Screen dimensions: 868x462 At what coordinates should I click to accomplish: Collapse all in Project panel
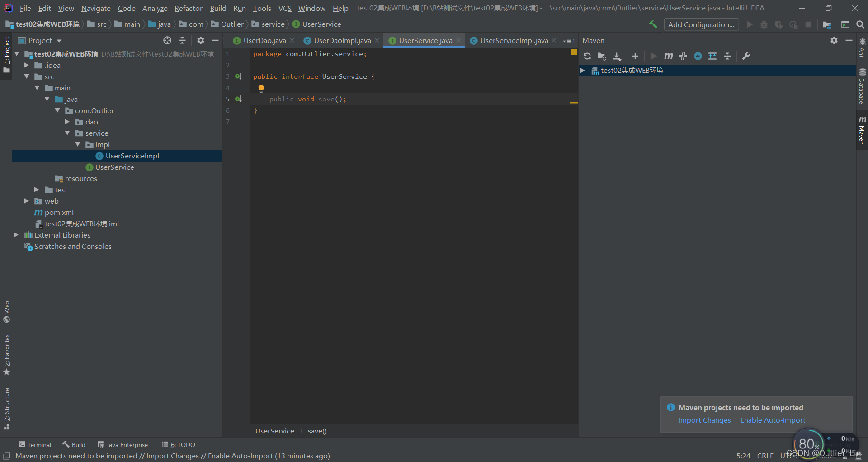(182, 40)
